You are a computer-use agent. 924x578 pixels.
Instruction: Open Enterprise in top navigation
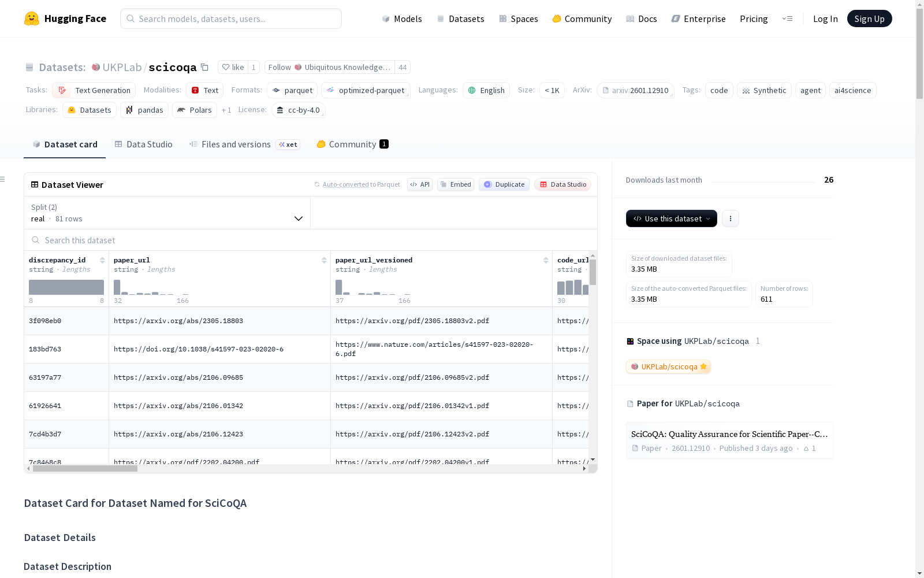click(x=699, y=18)
